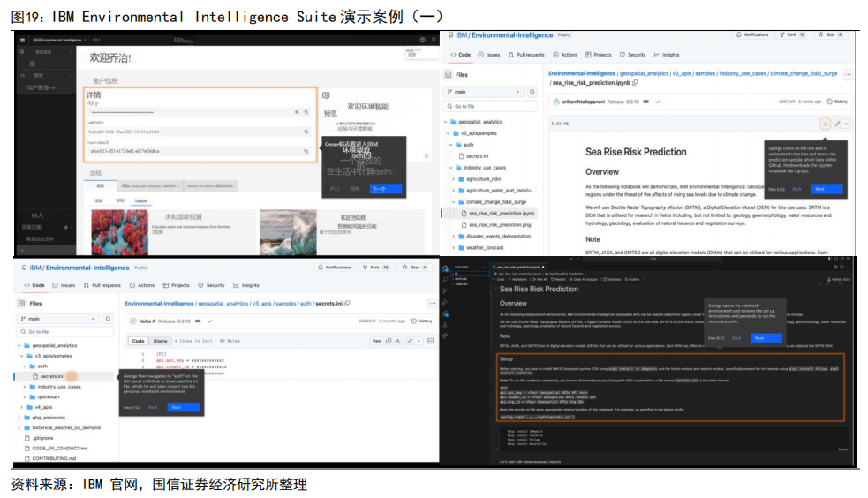Open Explorer icon in the VS Code activity bar

pyautogui.click(x=445, y=269)
